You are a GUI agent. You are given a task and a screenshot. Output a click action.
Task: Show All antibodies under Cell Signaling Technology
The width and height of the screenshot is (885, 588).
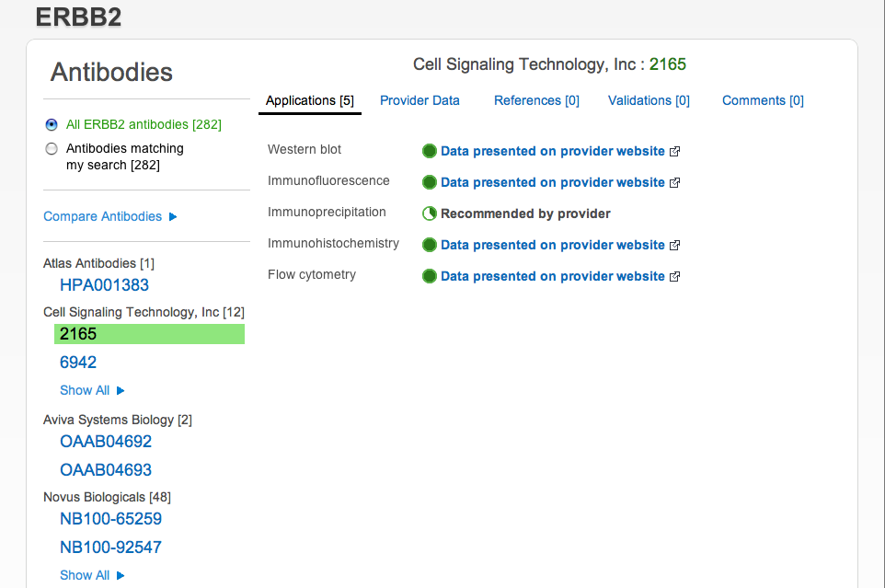(85, 390)
